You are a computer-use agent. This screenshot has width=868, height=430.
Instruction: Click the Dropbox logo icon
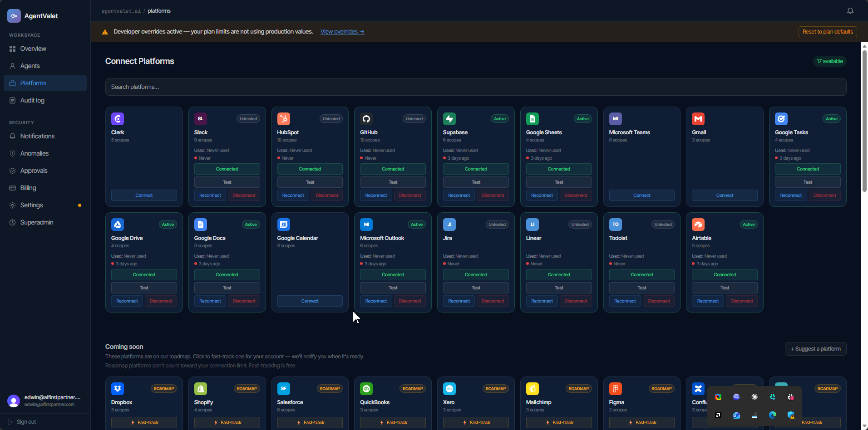coord(118,389)
